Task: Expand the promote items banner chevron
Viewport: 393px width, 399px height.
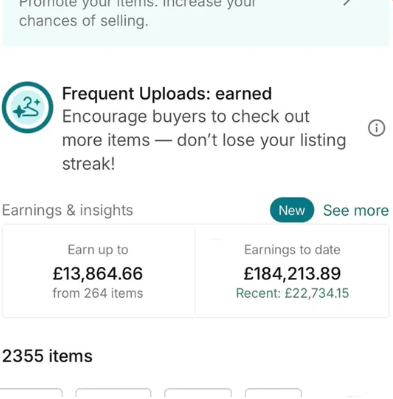Action: coord(347,3)
